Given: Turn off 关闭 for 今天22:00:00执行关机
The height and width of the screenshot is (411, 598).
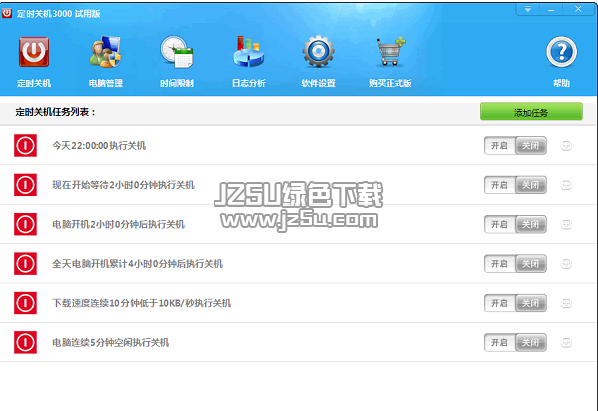Looking at the screenshot, I should pos(530,146).
